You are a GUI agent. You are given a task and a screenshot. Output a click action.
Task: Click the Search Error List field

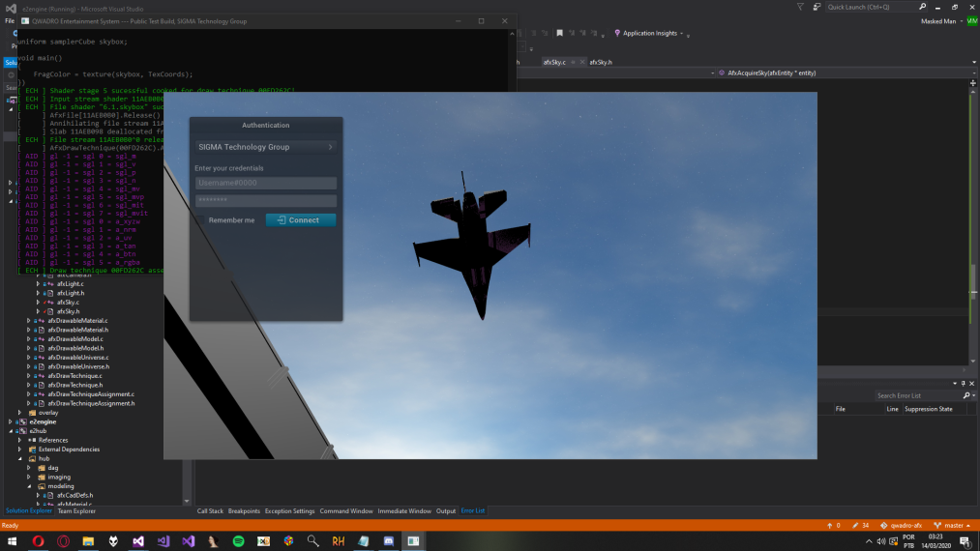click(x=917, y=395)
